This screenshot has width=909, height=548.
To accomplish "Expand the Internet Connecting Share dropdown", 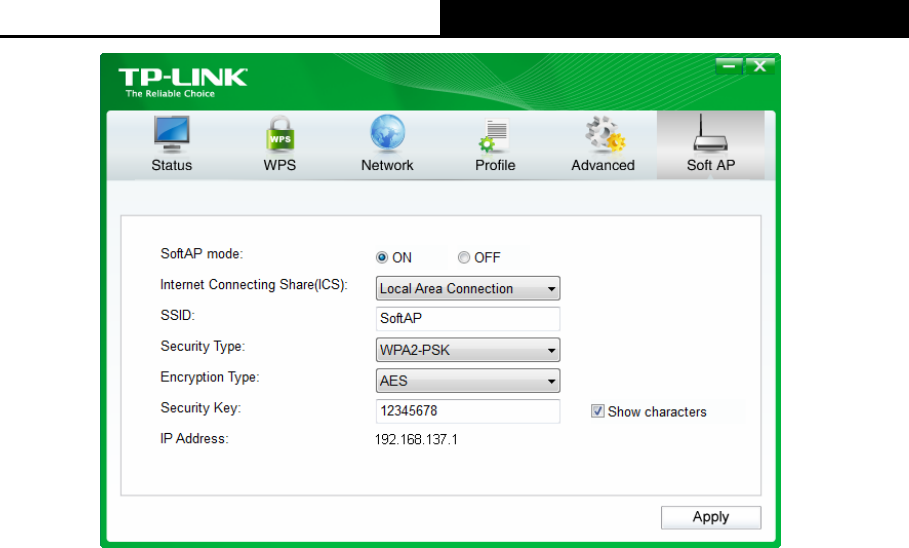I will coord(468,288).
